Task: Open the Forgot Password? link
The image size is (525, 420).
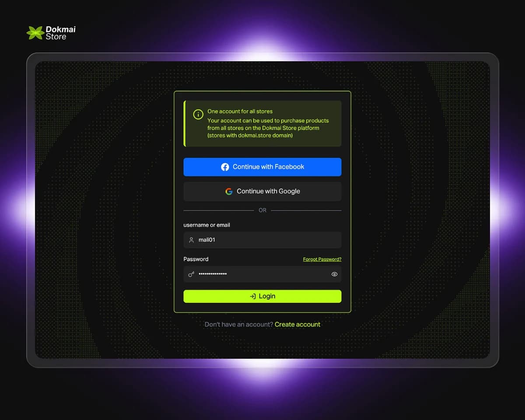Action: pyautogui.click(x=322, y=259)
